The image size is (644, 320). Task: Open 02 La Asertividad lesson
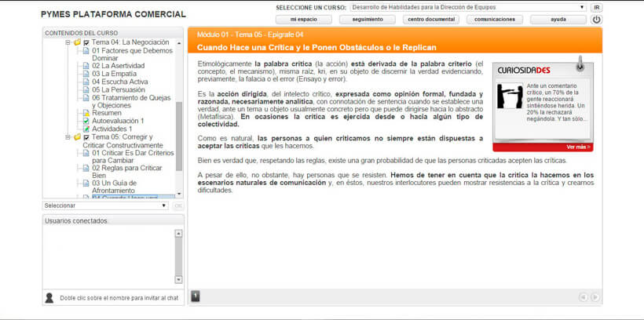tap(119, 66)
